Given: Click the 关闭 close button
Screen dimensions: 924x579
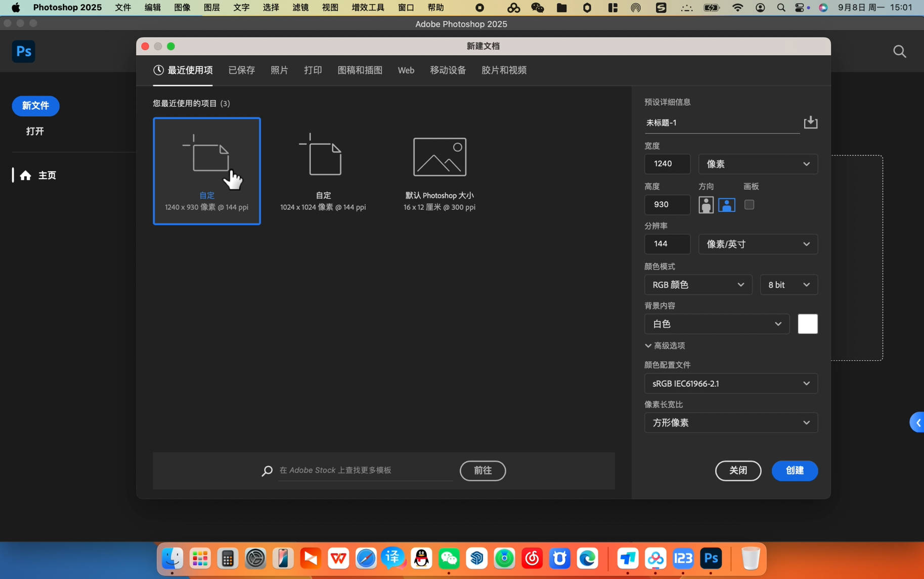Looking at the screenshot, I should [x=738, y=470].
